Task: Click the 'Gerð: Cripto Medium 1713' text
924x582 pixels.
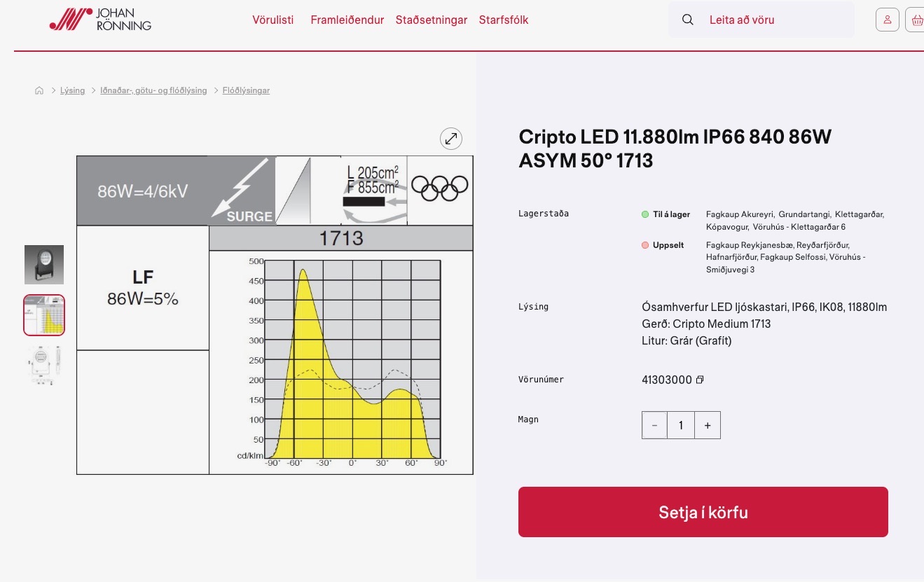Action: pyautogui.click(x=706, y=324)
